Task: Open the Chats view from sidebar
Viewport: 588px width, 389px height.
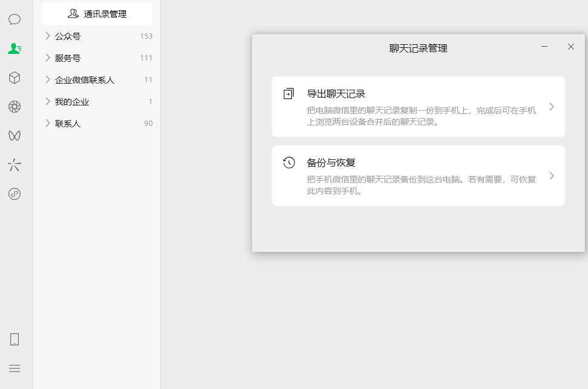Action: pyautogui.click(x=15, y=19)
